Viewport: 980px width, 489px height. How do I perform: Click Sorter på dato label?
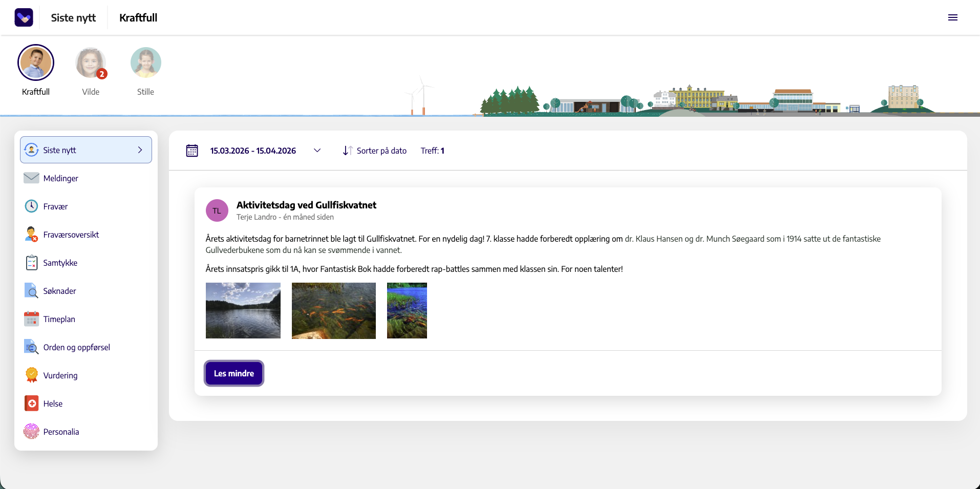(381, 151)
